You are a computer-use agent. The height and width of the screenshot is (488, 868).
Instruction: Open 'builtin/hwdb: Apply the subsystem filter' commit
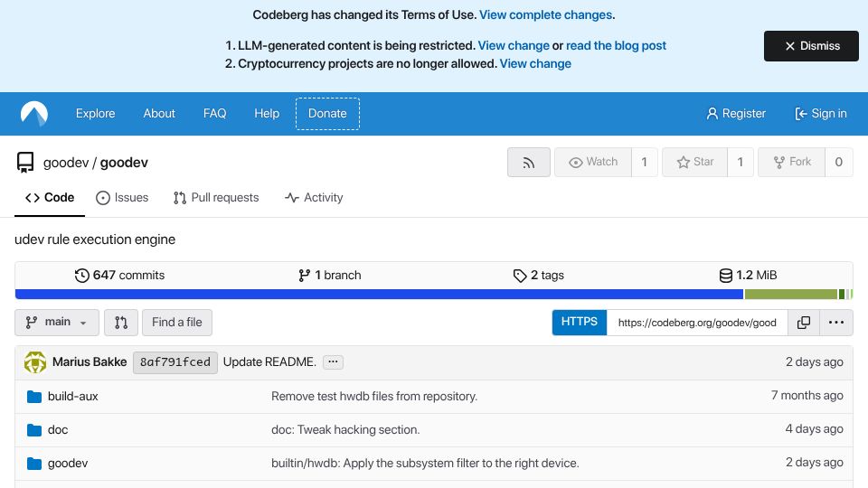425,463
